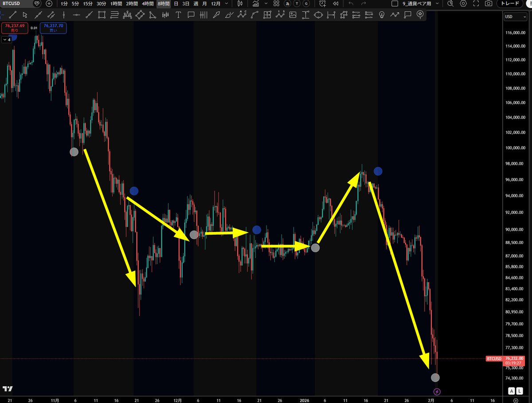
Task: Switch to the 週 weekly interval
Action: [x=196, y=4]
